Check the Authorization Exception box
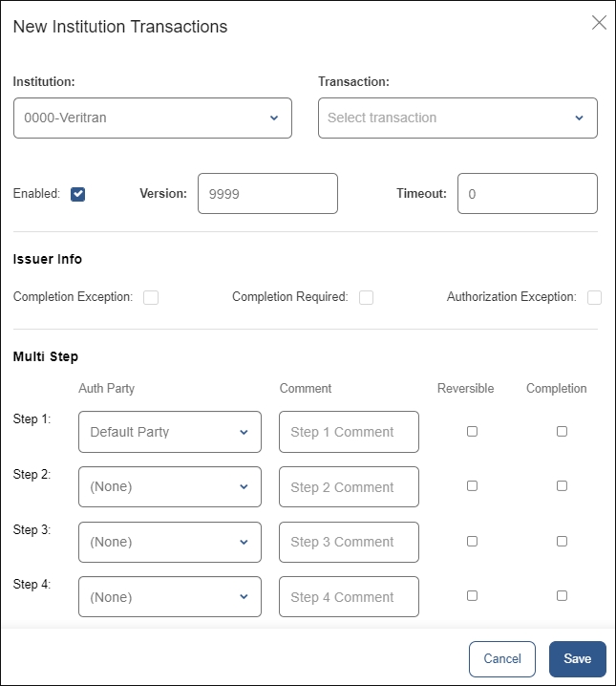Viewport: 616px width, 686px height. [x=594, y=297]
